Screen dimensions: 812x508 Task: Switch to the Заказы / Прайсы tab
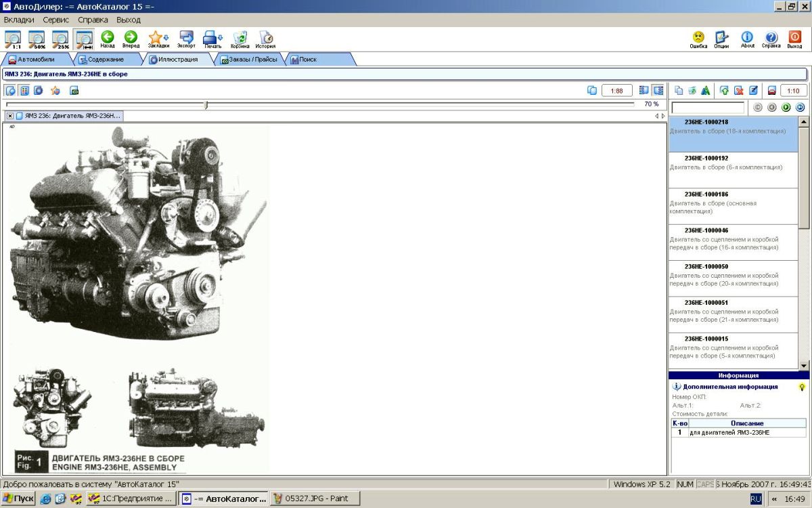[x=249, y=60]
